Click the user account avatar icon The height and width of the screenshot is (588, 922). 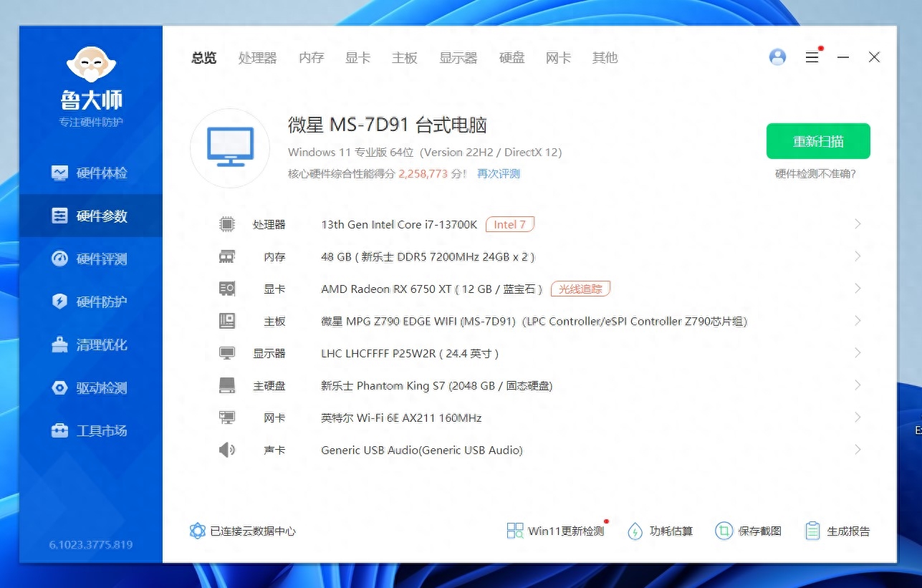click(777, 57)
